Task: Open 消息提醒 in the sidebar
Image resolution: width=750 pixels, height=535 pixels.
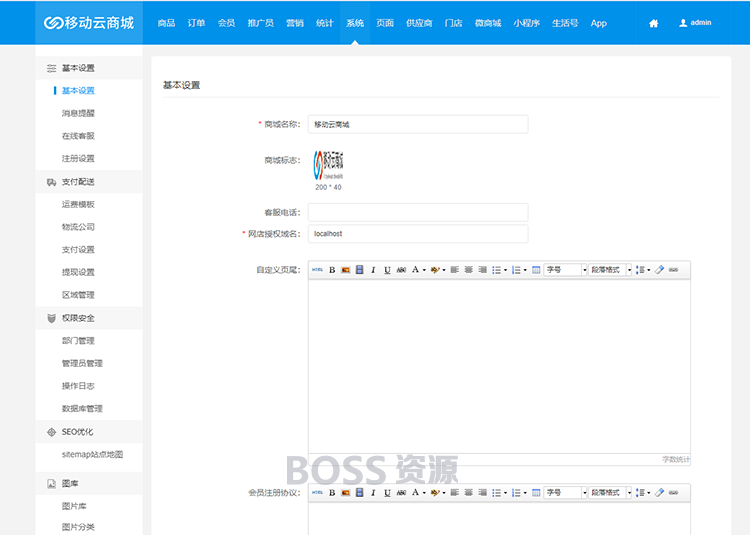Action: coord(78,113)
